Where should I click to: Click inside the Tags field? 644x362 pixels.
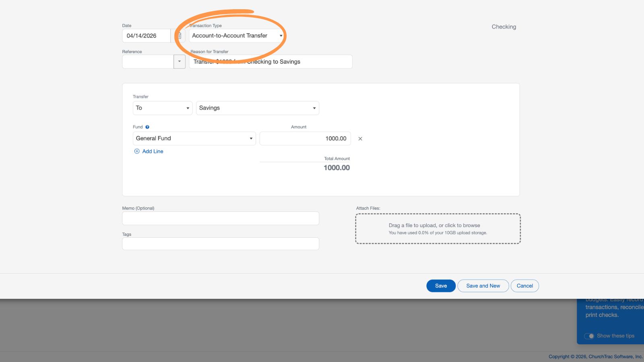coord(220,243)
